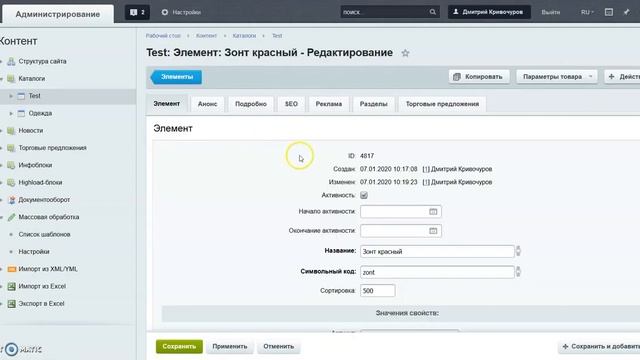Open Настройки gear in top bar

(x=181, y=12)
